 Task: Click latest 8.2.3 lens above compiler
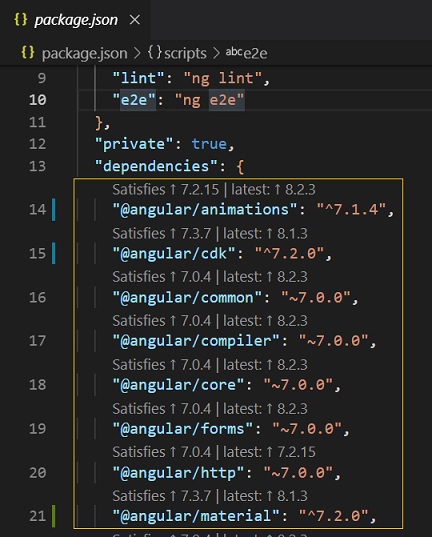click(265, 321)
